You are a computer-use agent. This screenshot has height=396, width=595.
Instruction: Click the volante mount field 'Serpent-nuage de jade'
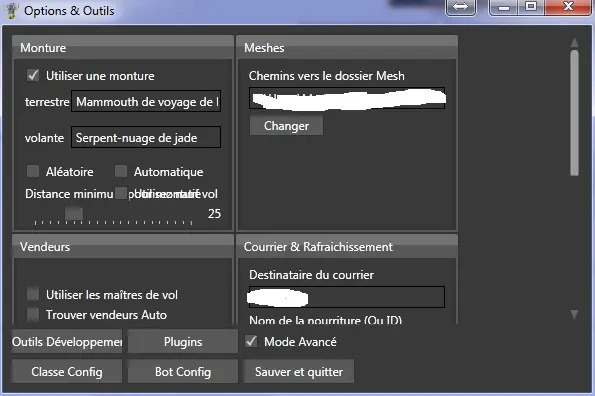tap(146, 137)
